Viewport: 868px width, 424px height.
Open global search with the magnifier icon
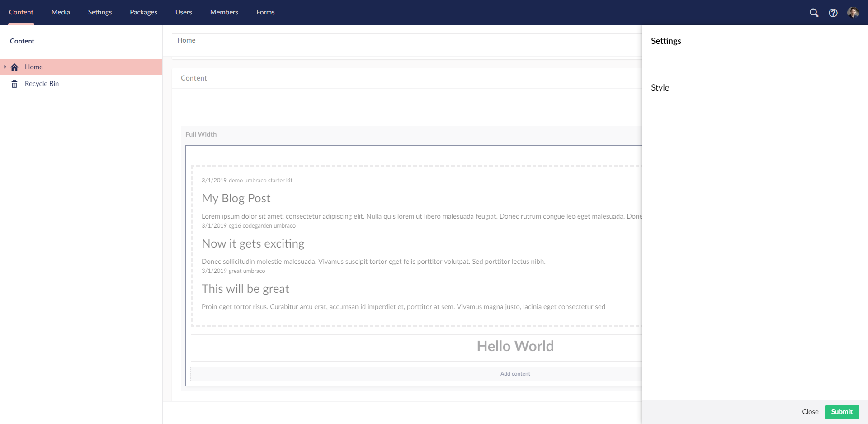[x=814, y=13]
